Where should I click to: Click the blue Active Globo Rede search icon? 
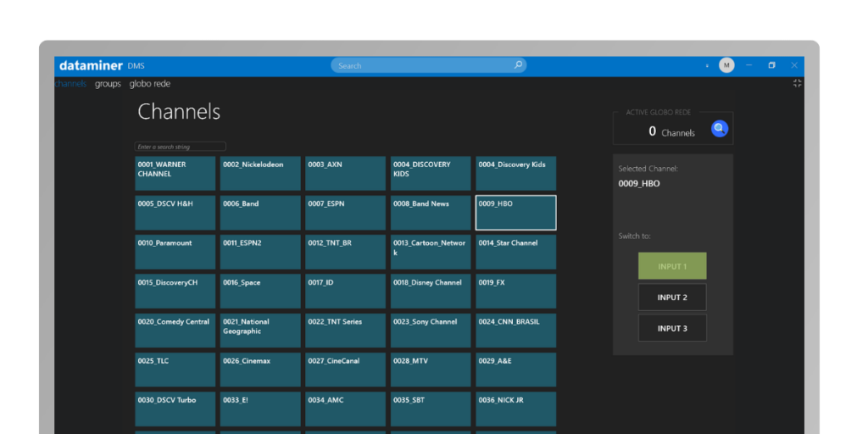point(719,129)
